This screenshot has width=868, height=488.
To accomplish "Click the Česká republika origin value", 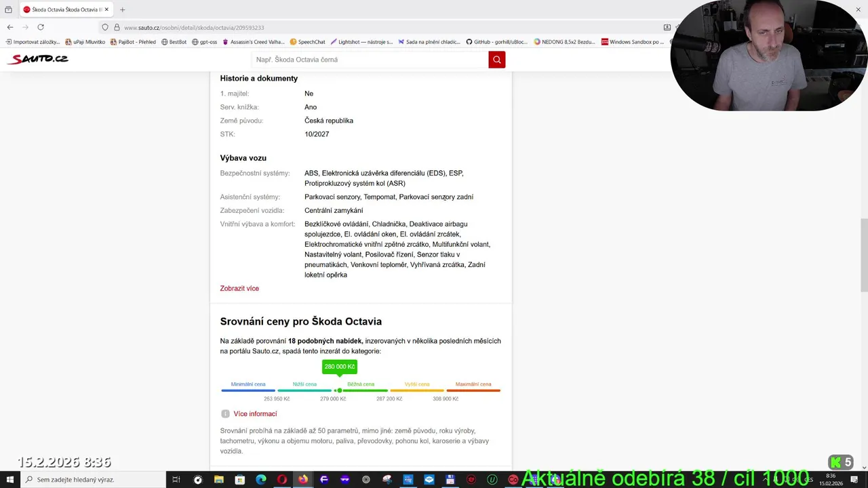I will [329, 121].
